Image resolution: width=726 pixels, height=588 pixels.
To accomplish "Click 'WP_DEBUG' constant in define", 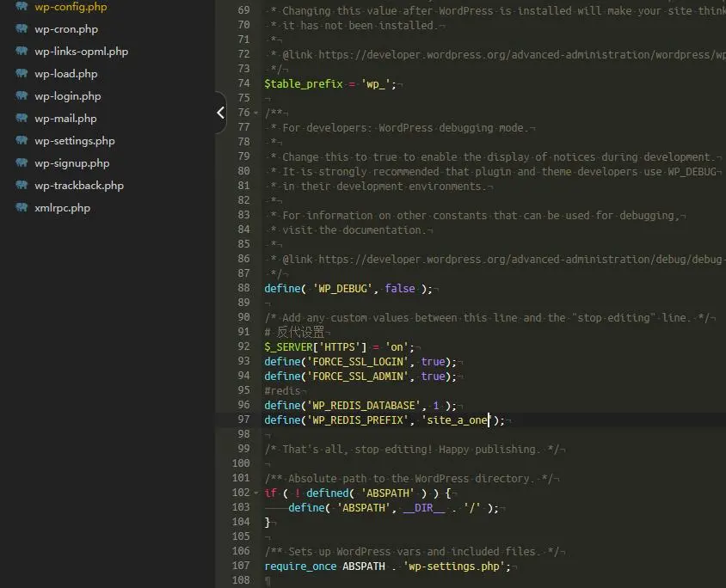I will 342,289.
